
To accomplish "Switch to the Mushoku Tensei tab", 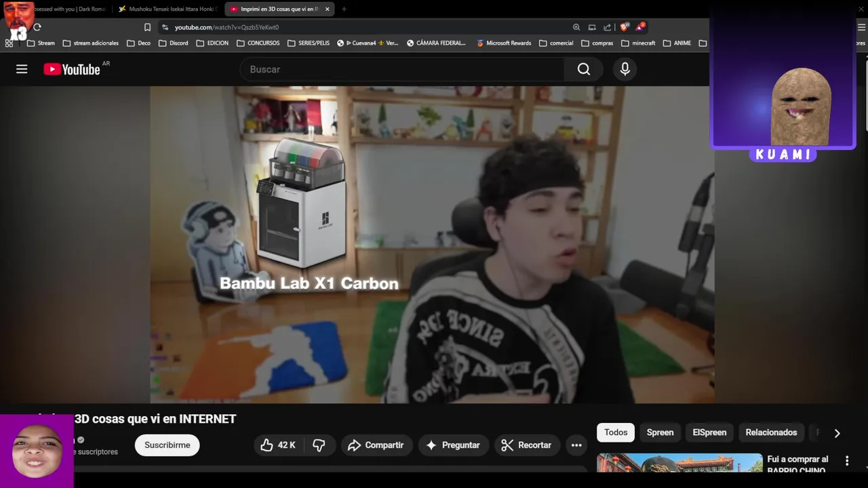I will point(168,9).
